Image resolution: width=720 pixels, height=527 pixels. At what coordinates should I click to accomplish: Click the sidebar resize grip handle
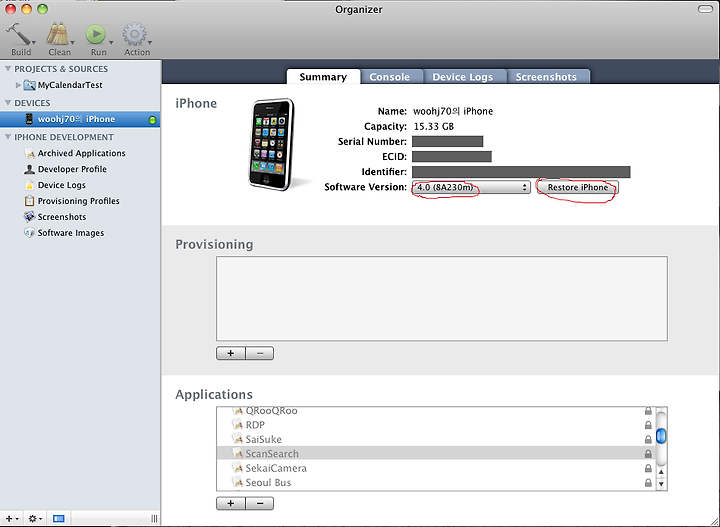(154, 519)
